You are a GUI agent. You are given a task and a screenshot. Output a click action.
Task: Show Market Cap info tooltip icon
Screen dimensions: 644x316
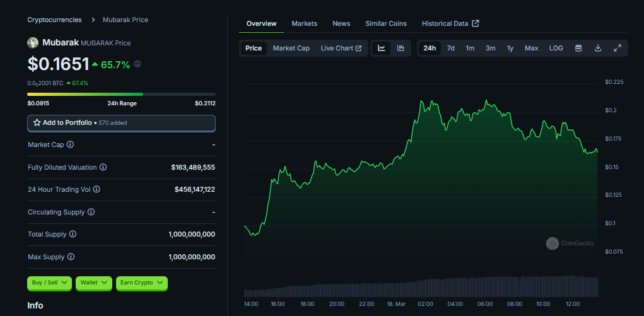click(x=70, y=144)
